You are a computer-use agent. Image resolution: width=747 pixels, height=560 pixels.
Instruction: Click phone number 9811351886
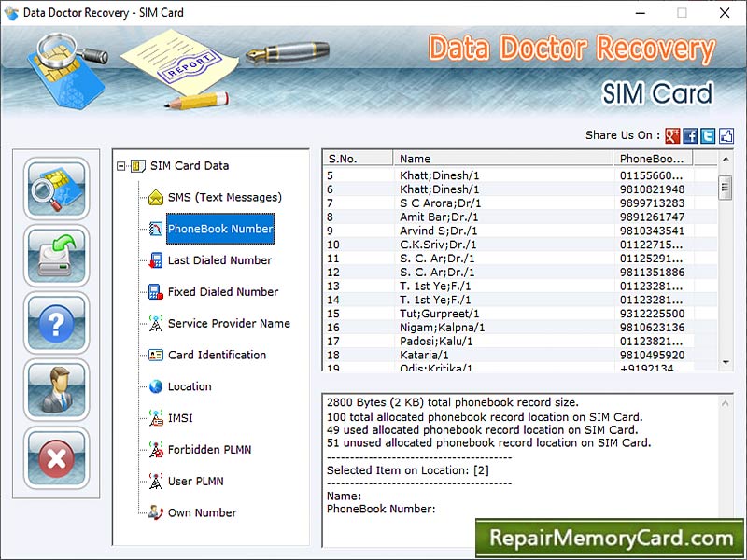pos(652,273)
